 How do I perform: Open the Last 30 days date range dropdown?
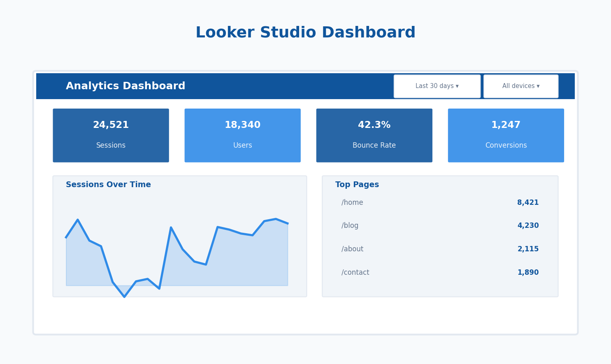[437, 86]
